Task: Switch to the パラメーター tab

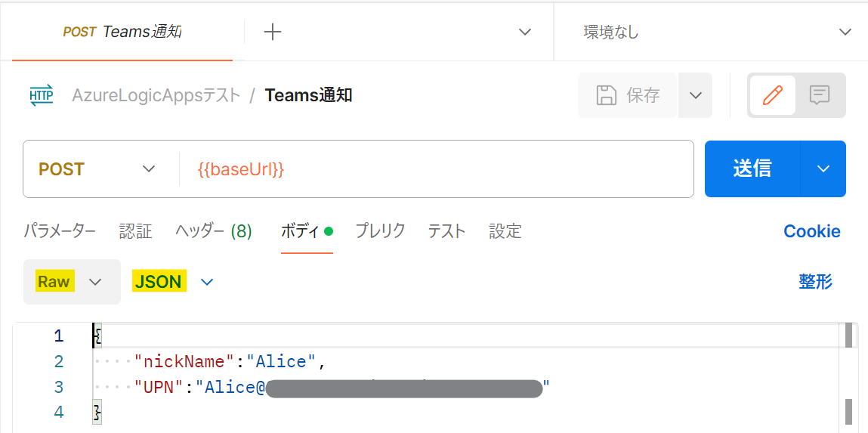Action: pyautogui.click(x=60, y=231)
